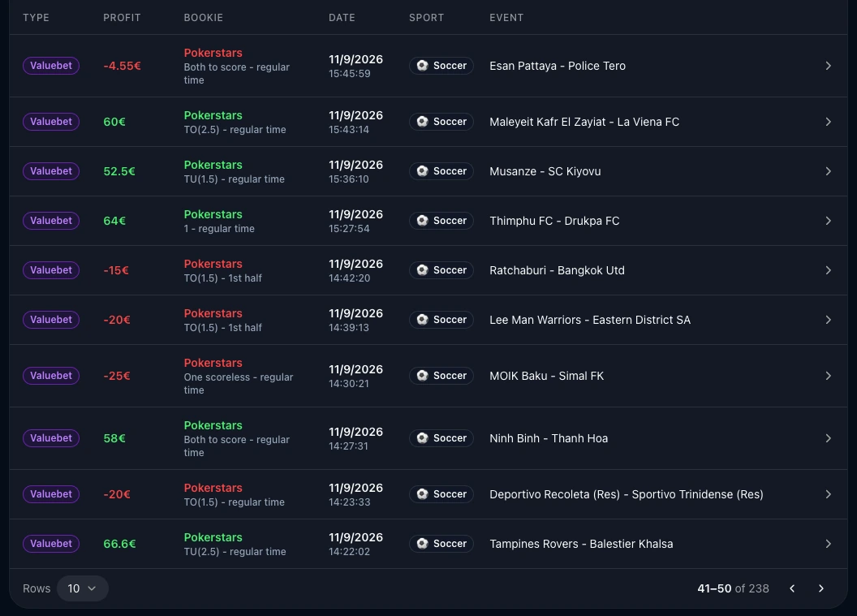Click the EVENT column header
Viewport: 857px width, 616px height.
click(506, 18)
